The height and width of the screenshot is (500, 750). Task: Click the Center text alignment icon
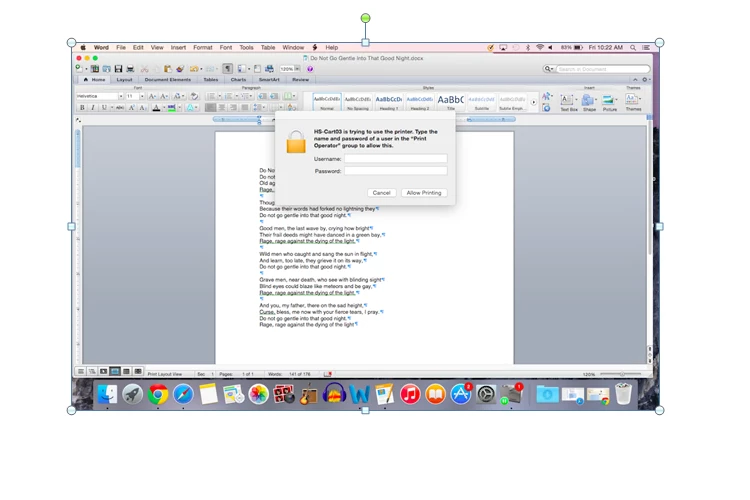(x=221, y=108)
